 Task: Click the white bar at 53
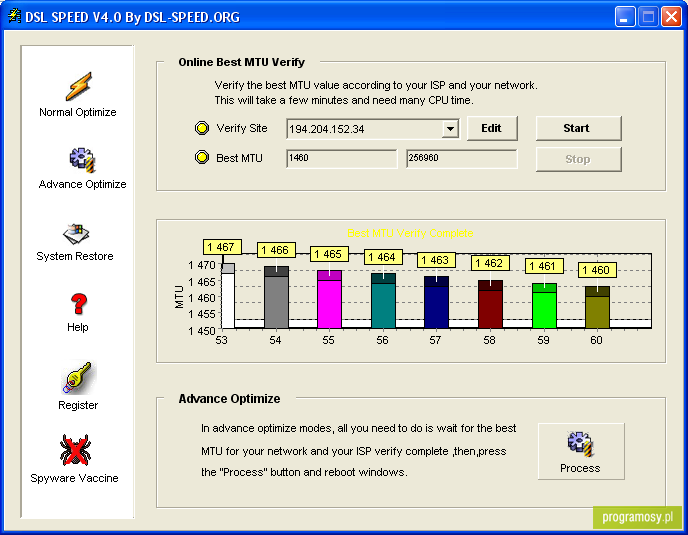228,296
